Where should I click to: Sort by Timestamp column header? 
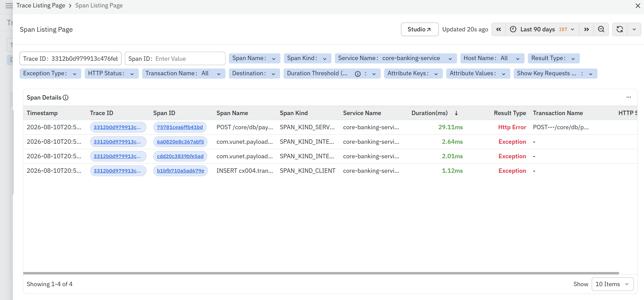[42, 113]
